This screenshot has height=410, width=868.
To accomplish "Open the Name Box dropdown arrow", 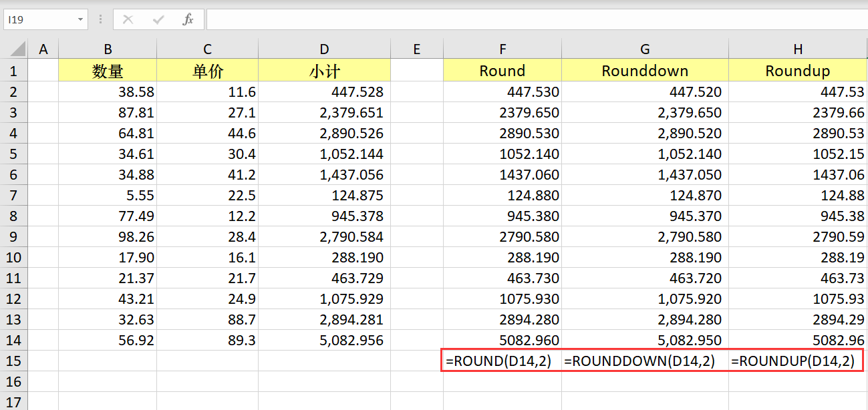I will click(80, 20).
